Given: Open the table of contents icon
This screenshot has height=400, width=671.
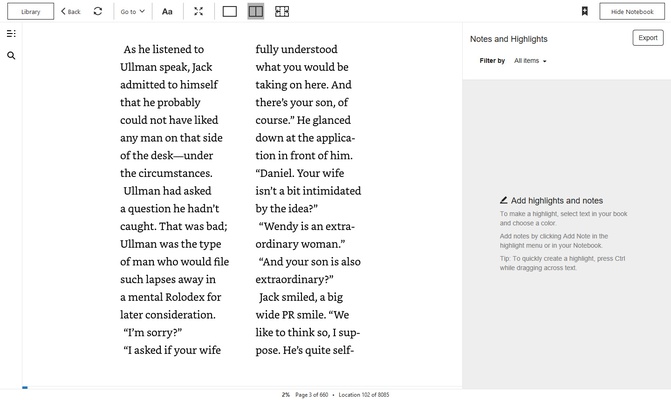Looking at the screenshot, I should pos(11,33).
